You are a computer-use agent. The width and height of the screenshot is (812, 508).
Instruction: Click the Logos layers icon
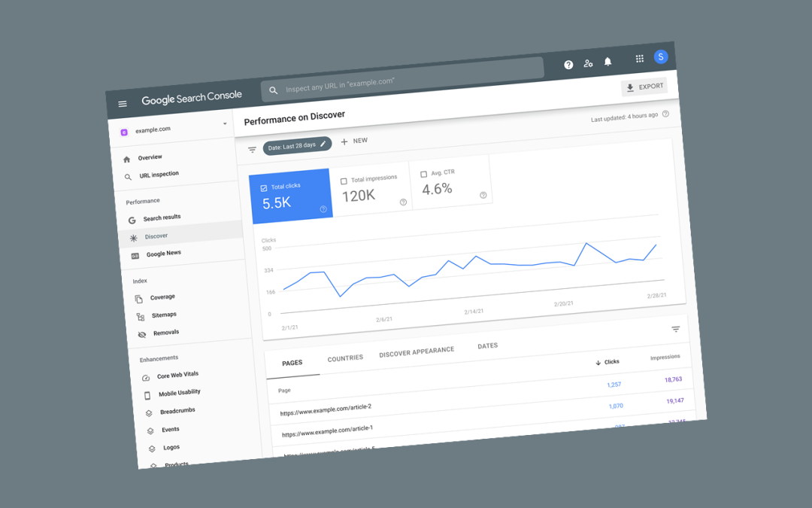pos(152,449)
